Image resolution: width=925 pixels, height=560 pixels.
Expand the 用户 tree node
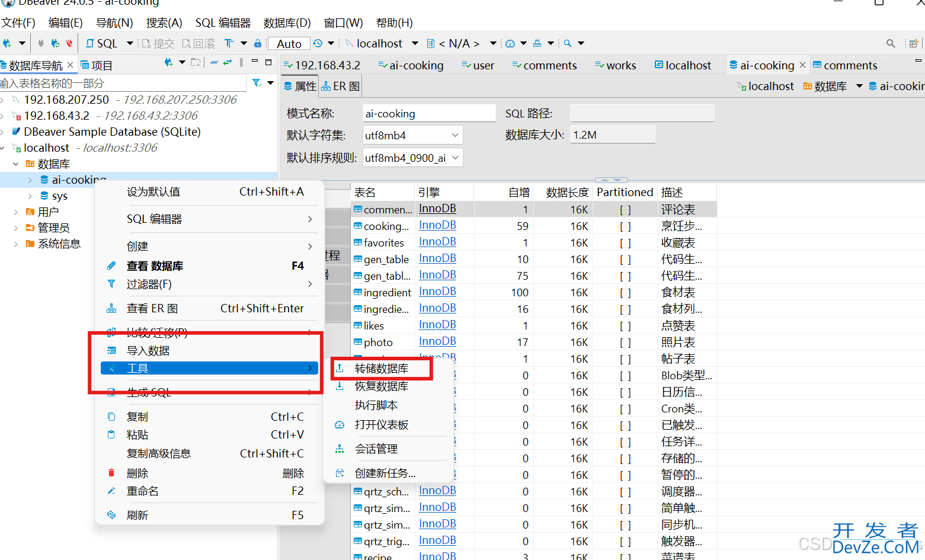[x=16, y=212]
